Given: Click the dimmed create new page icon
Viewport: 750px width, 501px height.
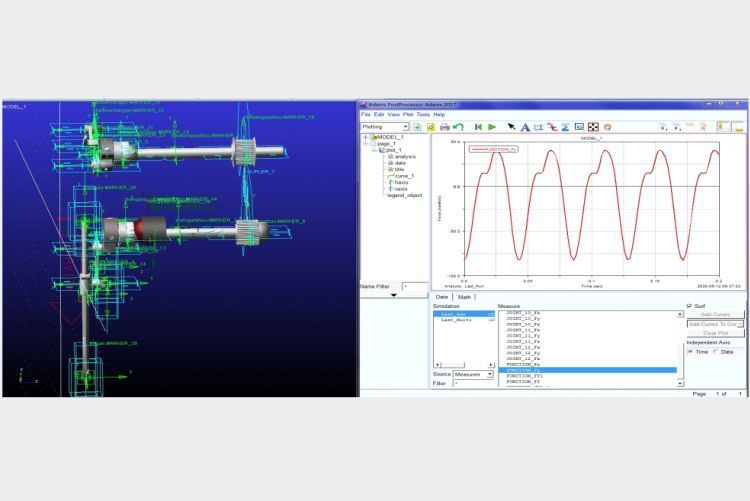Looking at the screenshot, I should (690, 127).
